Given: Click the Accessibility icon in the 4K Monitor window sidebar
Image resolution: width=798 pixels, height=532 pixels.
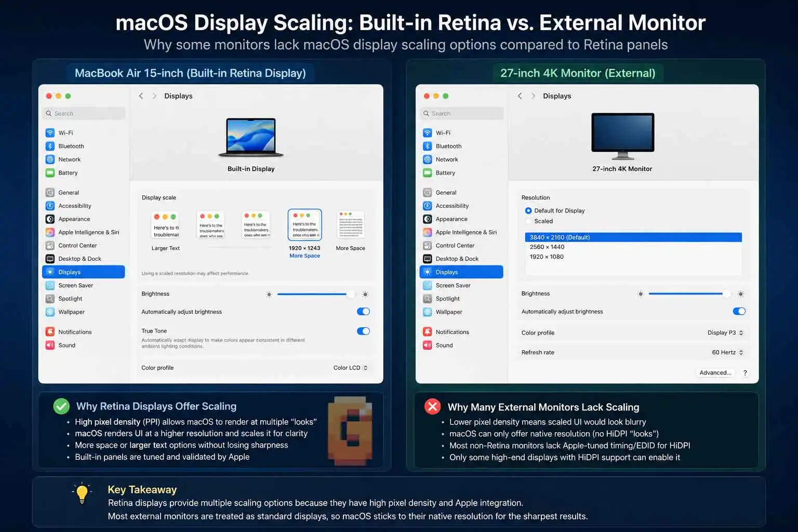Looking at the screenshot, I should (427, 206).
